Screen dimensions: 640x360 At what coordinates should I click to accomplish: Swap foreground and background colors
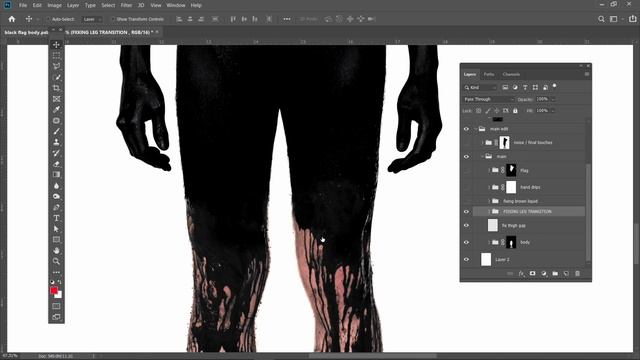(x=60, y=282)
